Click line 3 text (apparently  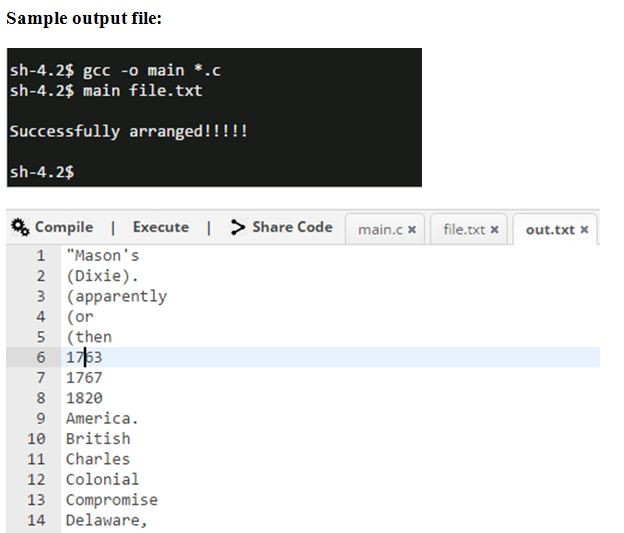tap(117, 296)
